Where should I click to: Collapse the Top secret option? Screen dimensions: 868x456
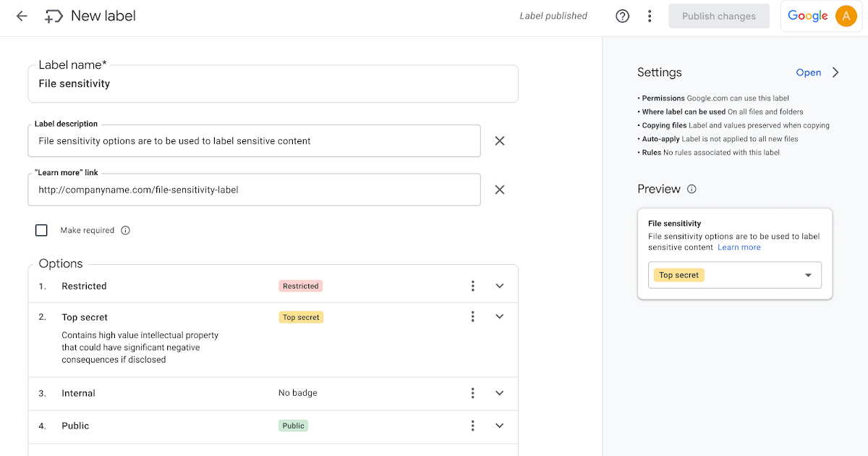(x=499, y=317)
